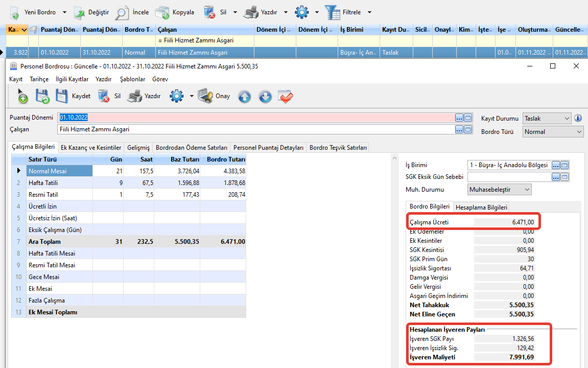
Task: Click the save-and-refresh floppy disk icon
Action: (x=42, y=96)
